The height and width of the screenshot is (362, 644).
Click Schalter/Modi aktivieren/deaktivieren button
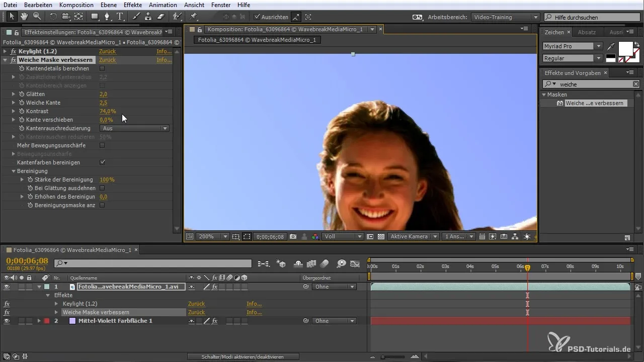tap(243, 356)
